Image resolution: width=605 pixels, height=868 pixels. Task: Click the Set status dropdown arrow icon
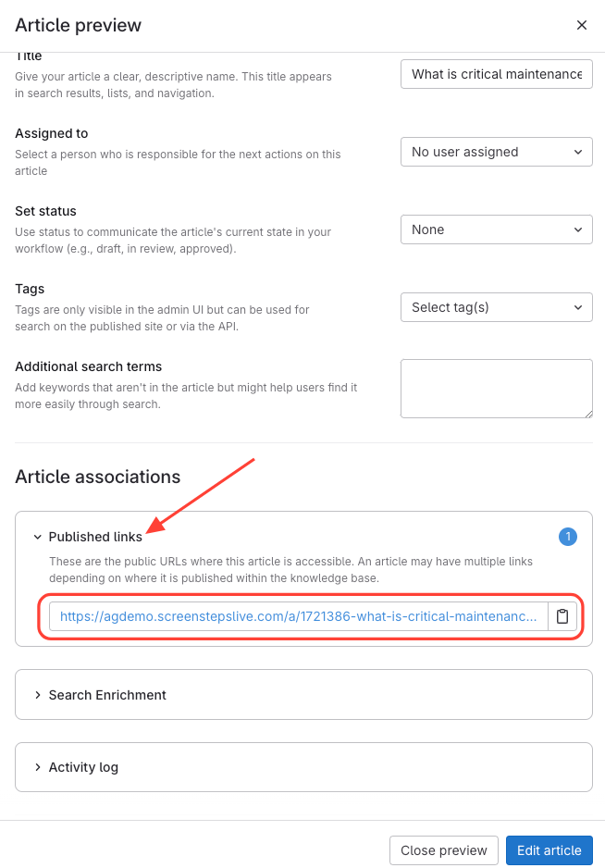tap(578, 229)
